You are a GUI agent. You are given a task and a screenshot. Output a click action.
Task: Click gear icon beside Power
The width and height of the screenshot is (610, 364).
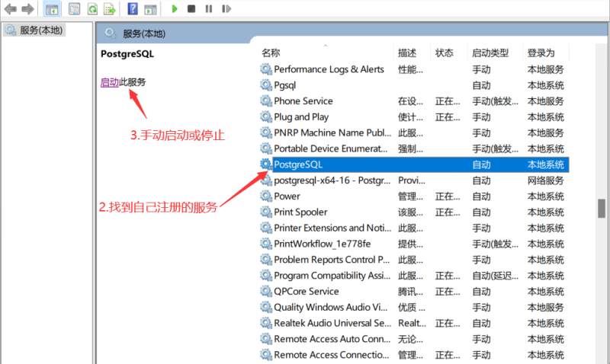click(266, 196)
